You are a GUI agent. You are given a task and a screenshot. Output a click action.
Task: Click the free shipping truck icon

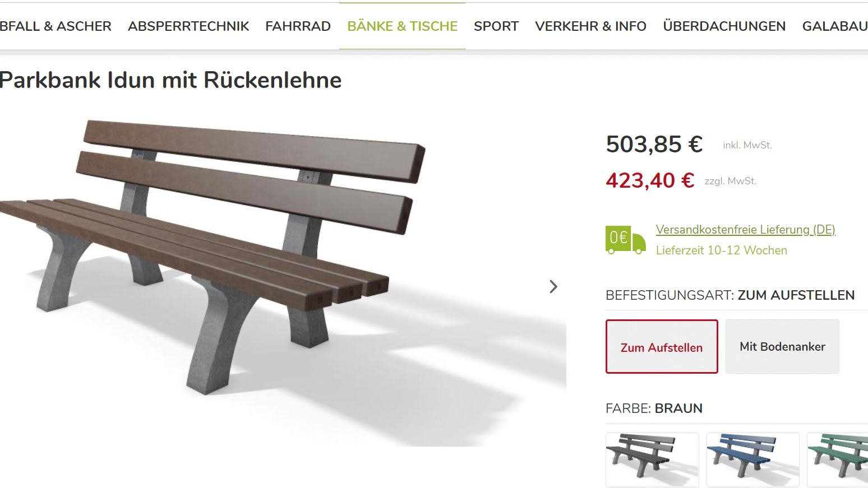click(625, 240)
